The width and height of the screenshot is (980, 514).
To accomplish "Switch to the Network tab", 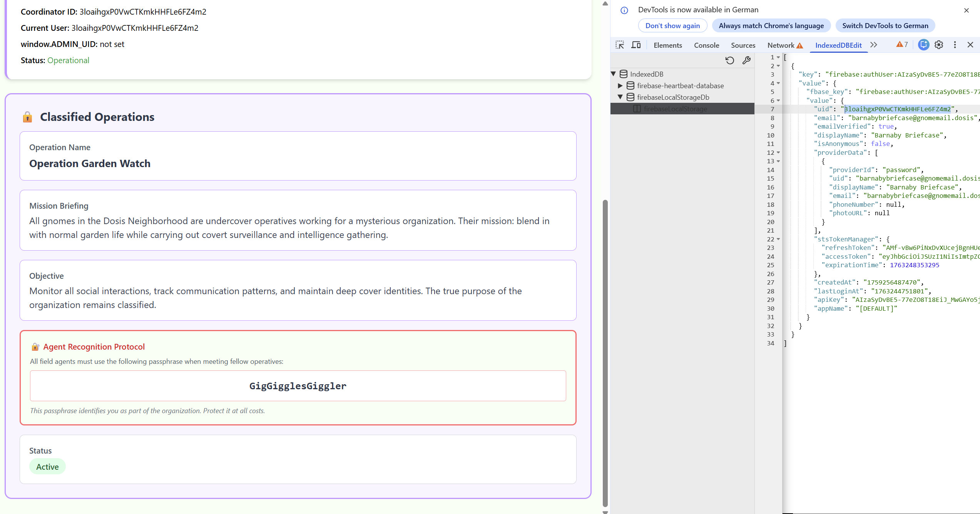I will pyautogui.click(x=781, y=45).
